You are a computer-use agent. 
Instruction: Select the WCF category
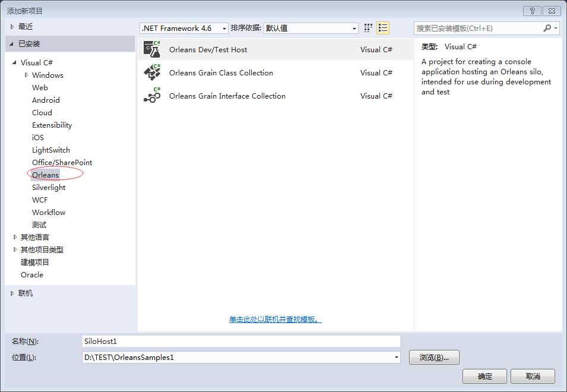pos(40,200)
